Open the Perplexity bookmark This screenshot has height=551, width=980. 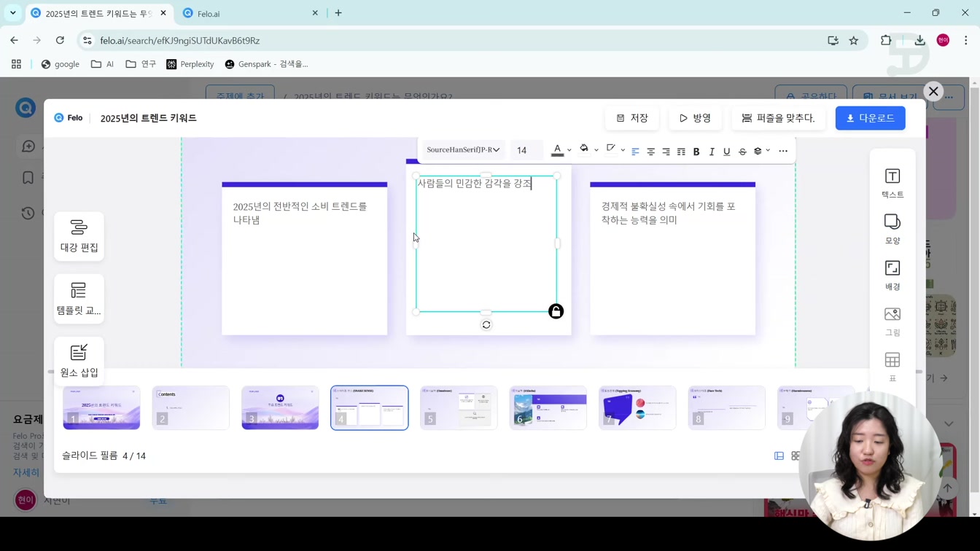click(190, 64)
